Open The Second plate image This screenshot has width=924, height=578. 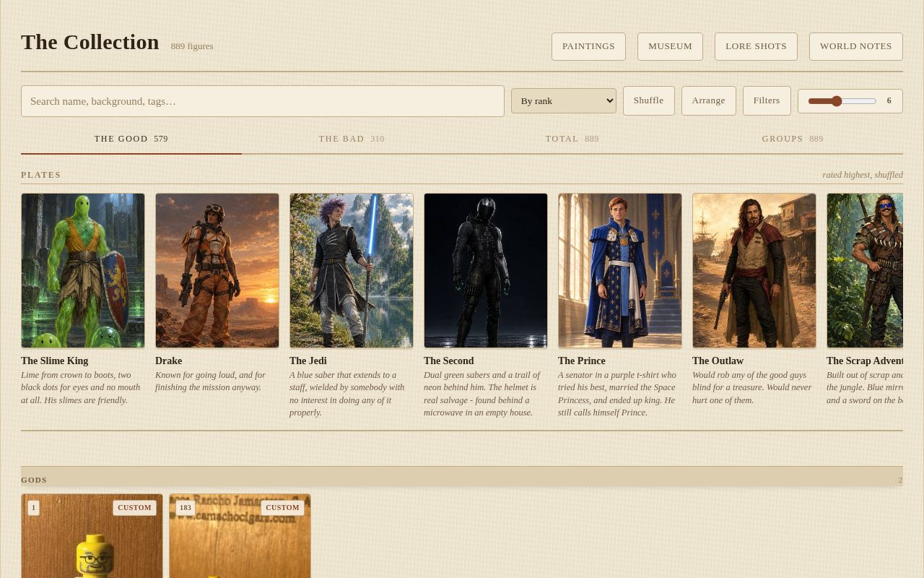click(486, 270)
